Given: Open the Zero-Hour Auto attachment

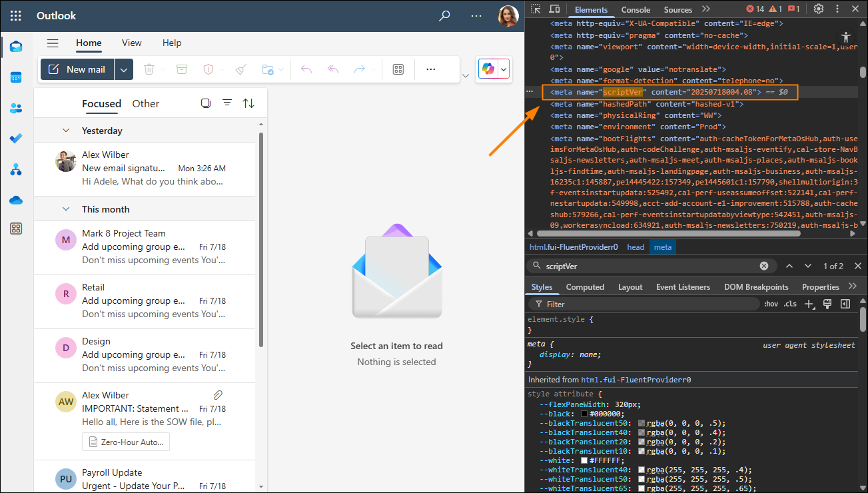Looking at the screenshot, I should 125,442.
